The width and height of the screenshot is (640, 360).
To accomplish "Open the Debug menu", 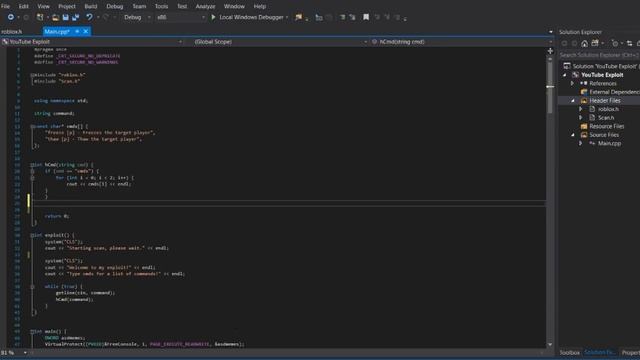I will (x=115, y=6).
